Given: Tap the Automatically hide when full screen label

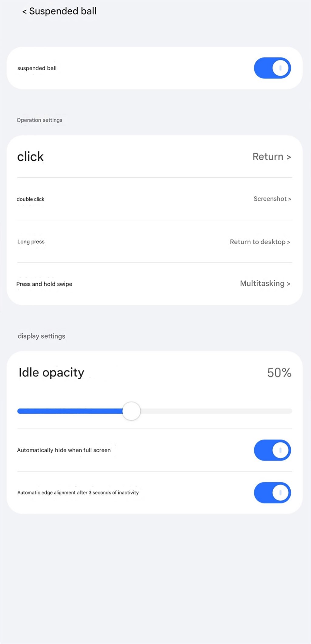Looking at the screenshot, I should 64,450.
